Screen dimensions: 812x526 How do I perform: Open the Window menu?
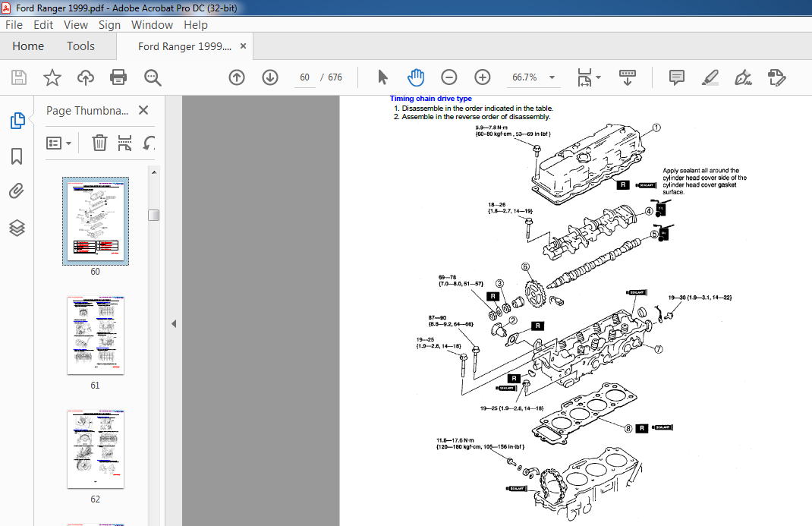[152, 25]
